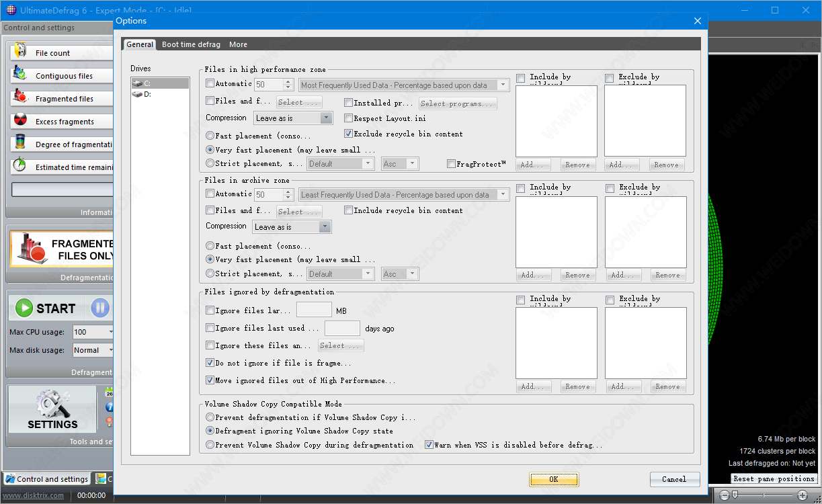This screenshot has width=822, height=504.
Task: Open archive zone Default dropdown
Action: 341,274
